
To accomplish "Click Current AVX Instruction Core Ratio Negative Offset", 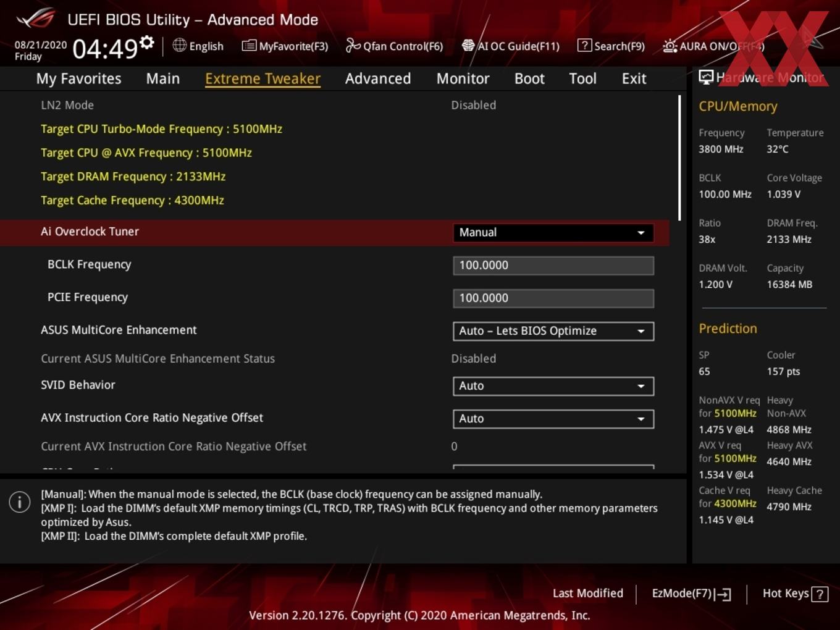I will point(174,446).
